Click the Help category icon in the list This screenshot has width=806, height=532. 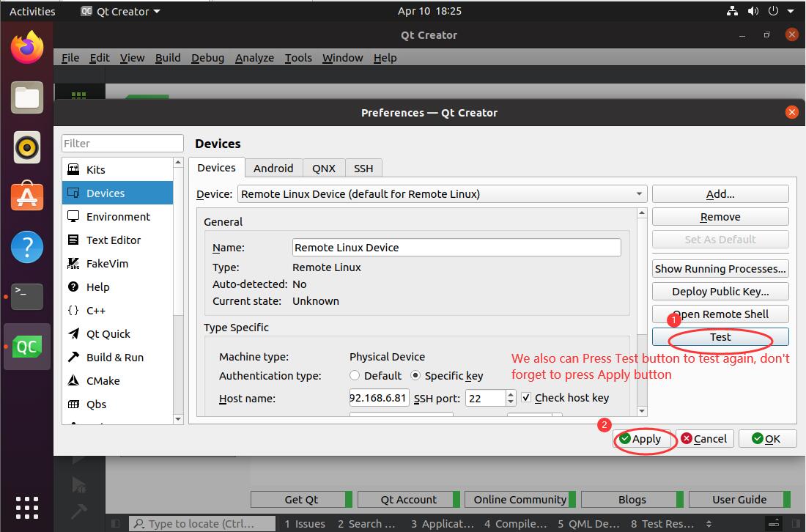[x=73, y=287]
